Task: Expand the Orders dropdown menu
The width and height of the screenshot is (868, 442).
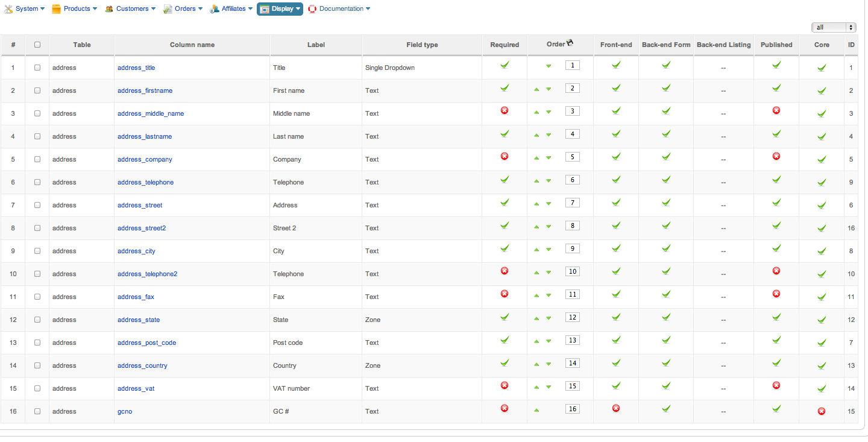Action: tap(184, 9)
